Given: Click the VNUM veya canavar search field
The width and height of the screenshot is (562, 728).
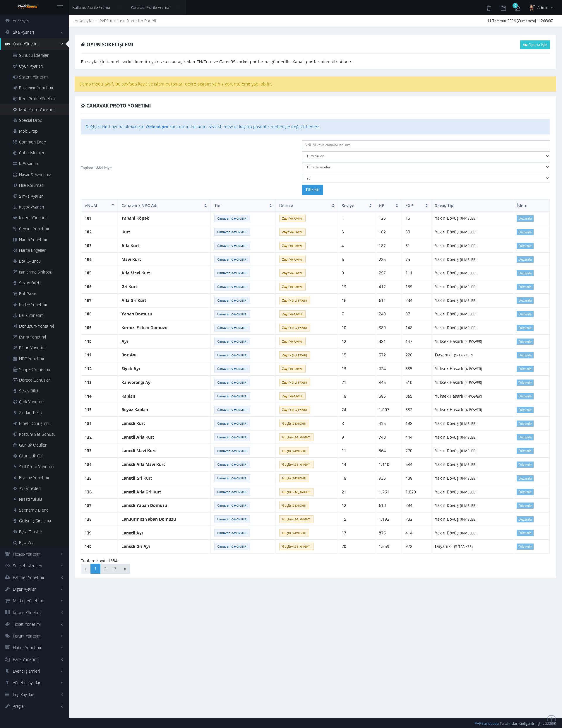Looking at the screenshot, I should pos(426,145).
